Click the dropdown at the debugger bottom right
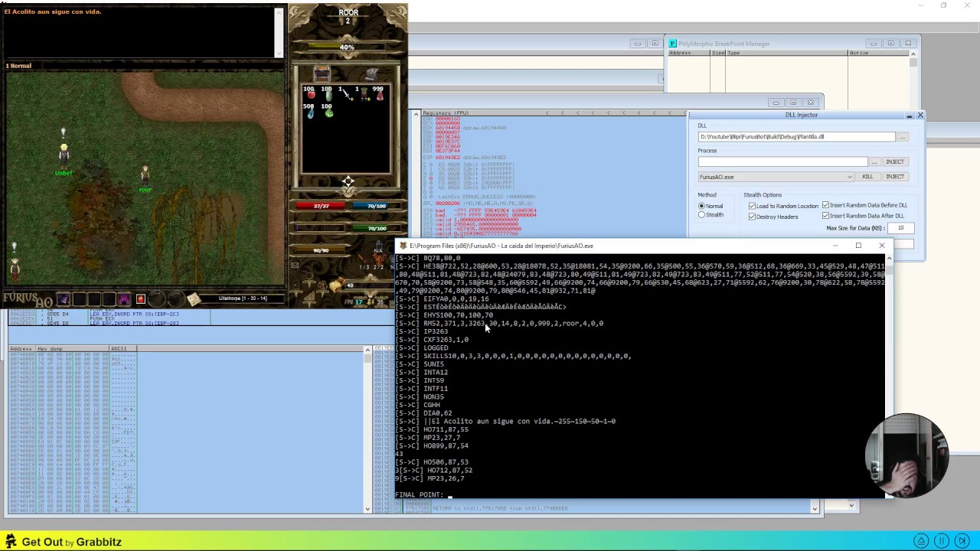 [x=851, y=506]
